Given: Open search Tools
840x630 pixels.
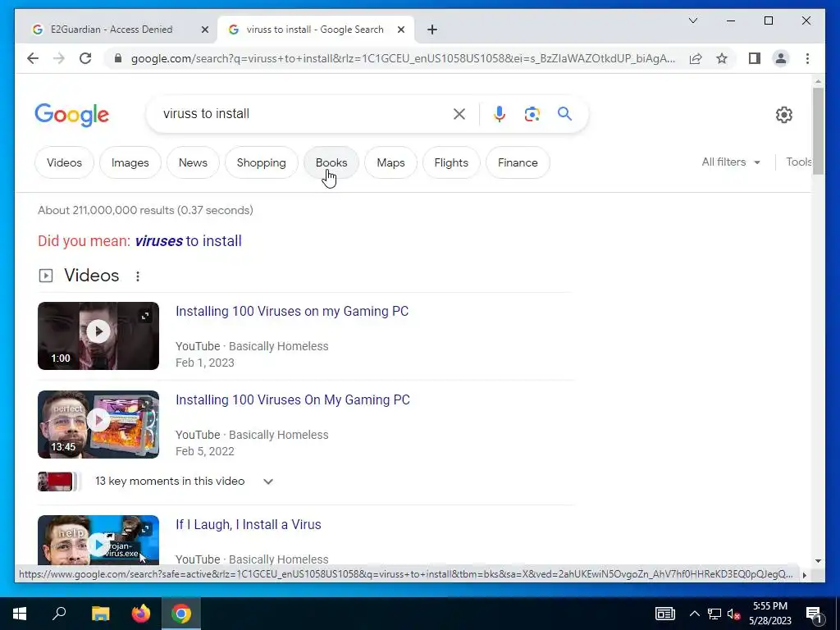Looking at the screenshot, I should tap(798, 162).
